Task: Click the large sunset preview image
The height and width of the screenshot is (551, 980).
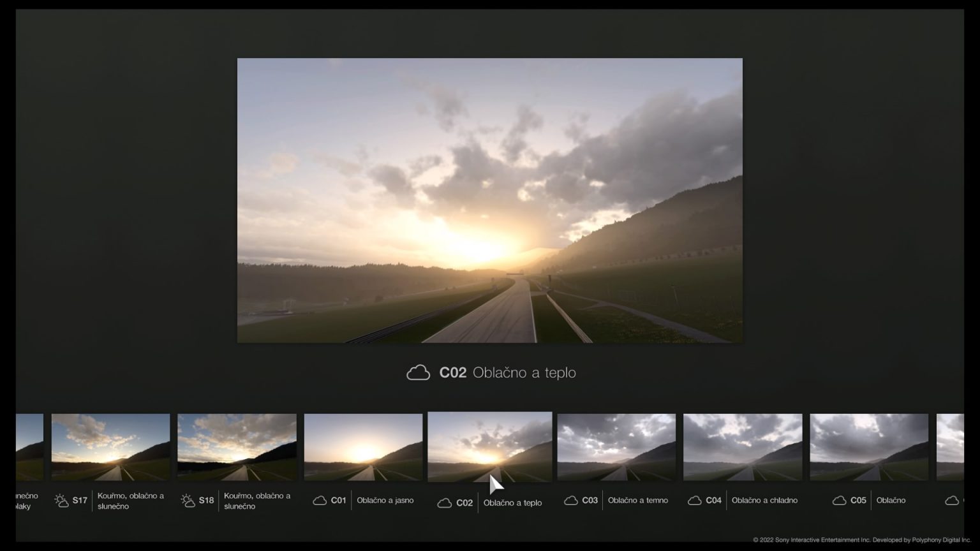Action: pos(490,200)
